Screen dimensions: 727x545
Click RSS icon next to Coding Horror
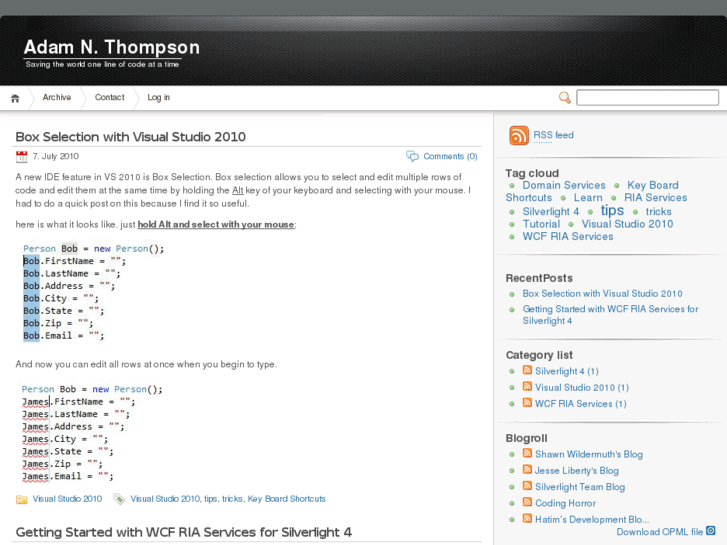527,502
